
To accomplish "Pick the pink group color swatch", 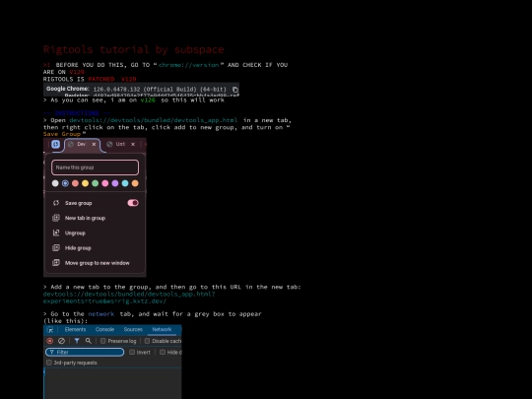I will tap(105, 183).
